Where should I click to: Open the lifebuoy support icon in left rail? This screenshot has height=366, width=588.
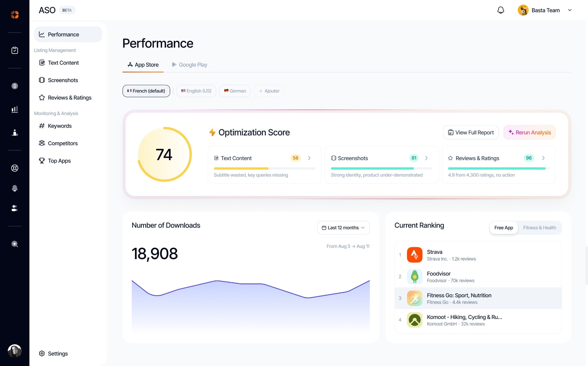[x=15, y=168]
